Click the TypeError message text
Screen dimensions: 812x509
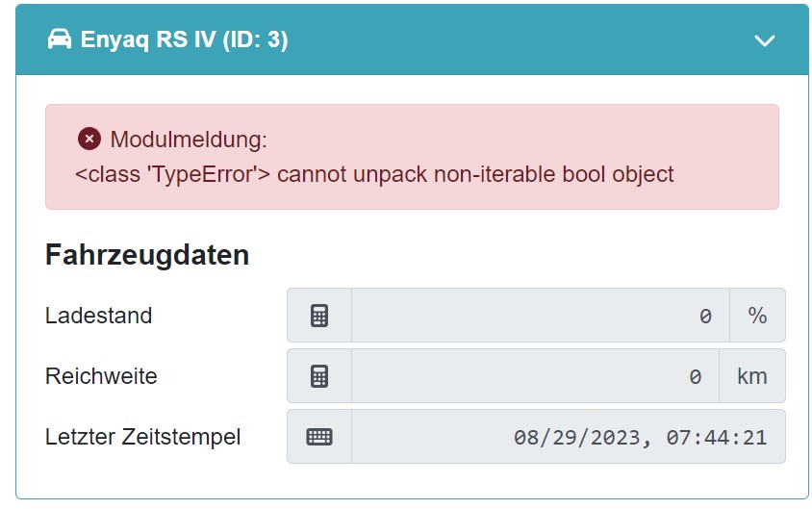[374, 174]
